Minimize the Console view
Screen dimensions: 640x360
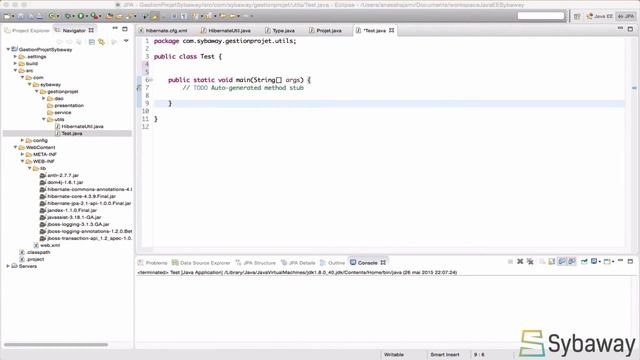(x=620, y=260)
